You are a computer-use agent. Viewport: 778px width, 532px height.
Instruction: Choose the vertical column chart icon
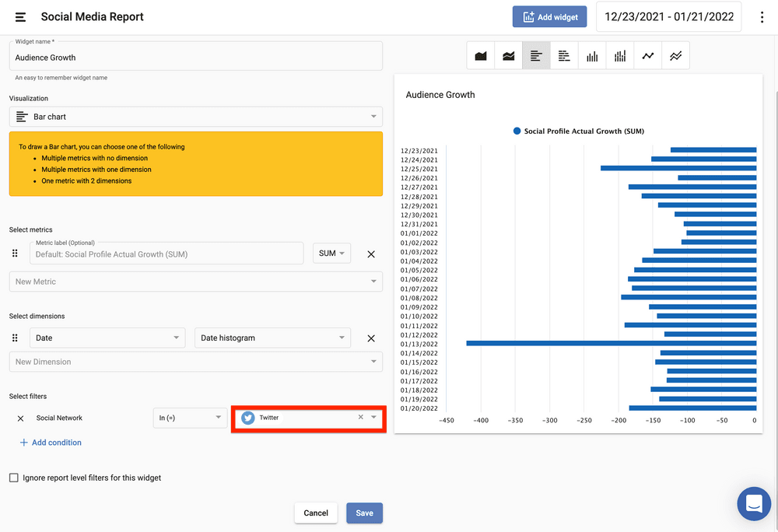point(592,56)
